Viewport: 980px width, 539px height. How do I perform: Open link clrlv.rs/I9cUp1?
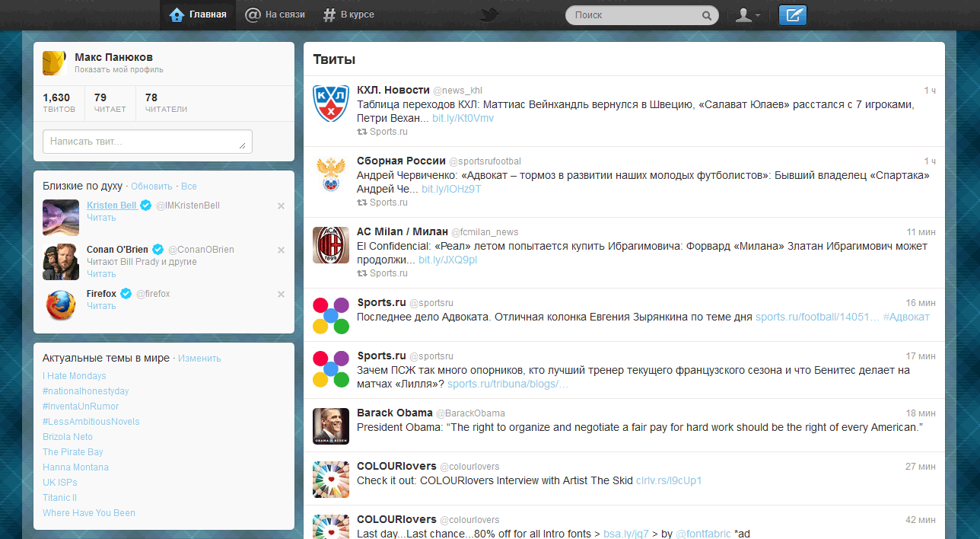pos(669,480)
